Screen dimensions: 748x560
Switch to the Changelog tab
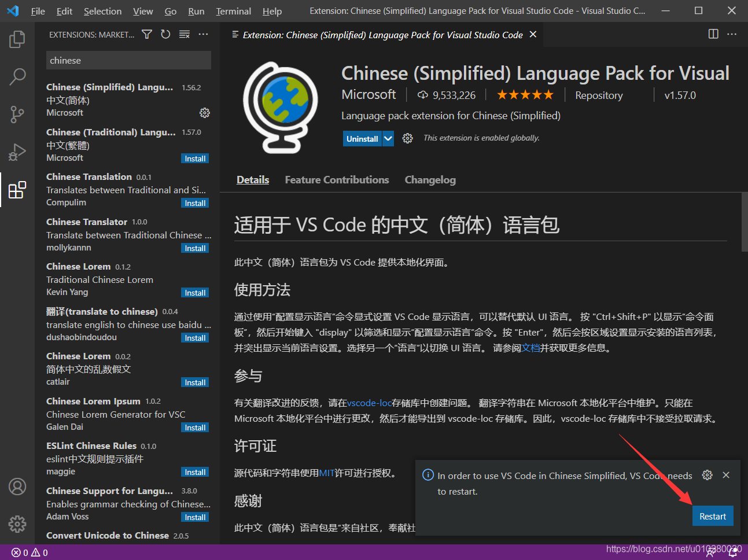(430, 180)
